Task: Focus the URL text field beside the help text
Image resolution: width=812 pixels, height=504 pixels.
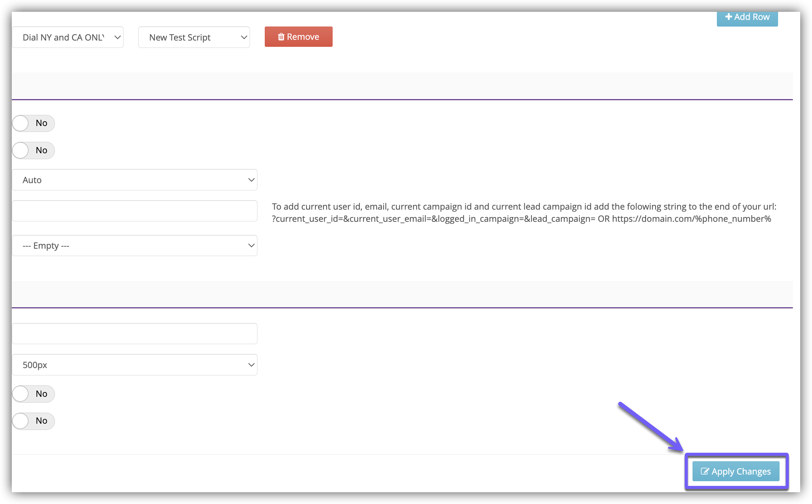Action: [x=135, y=211]
